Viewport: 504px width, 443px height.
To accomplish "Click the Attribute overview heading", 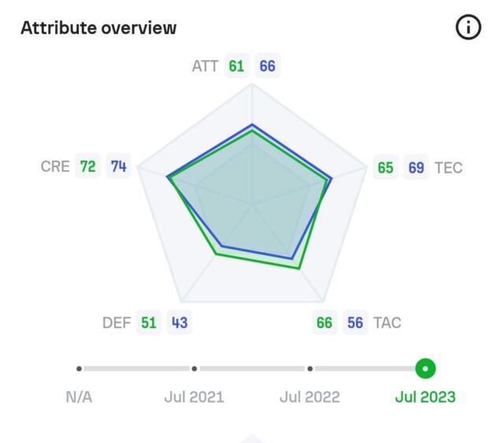I will pos(98,28).
